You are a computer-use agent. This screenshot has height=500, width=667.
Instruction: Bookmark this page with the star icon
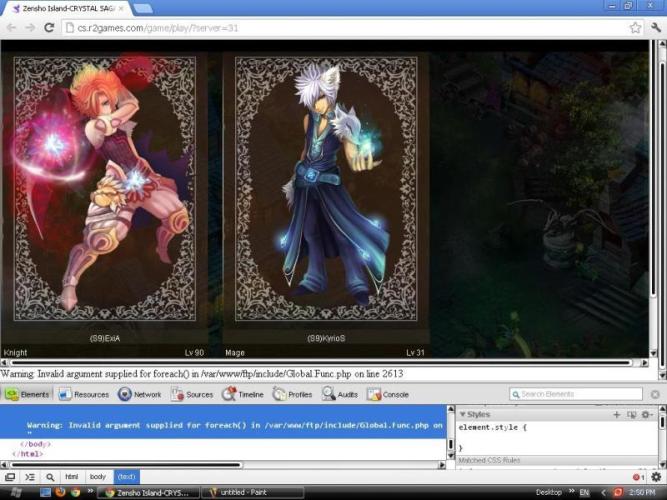pyautogui.click(x=635, y=27)
